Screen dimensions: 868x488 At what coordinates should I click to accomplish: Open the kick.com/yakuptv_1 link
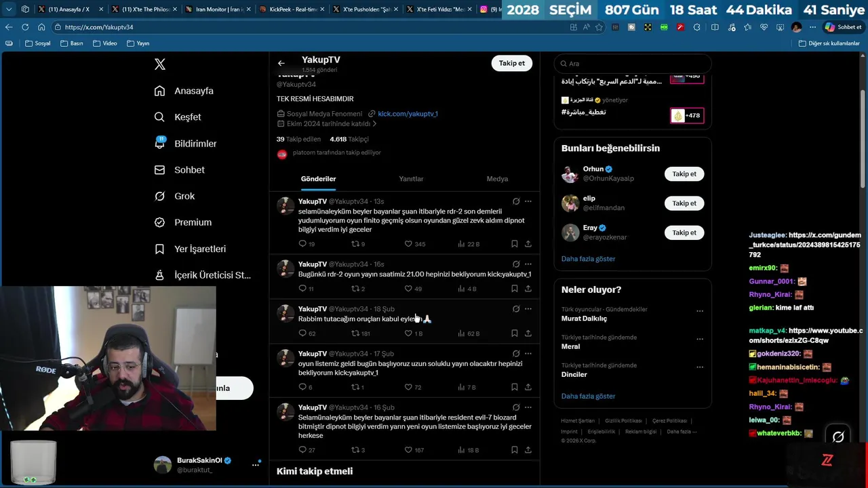coord(408,114)
